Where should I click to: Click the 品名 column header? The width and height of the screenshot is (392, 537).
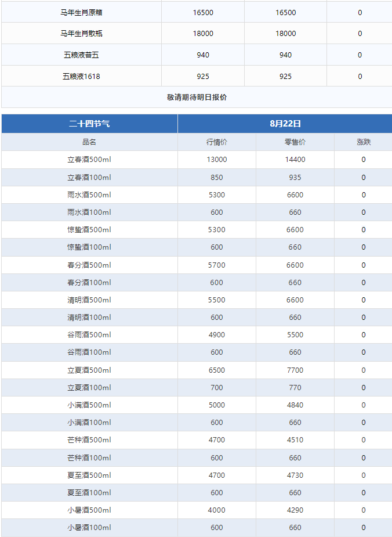point(89,142)
